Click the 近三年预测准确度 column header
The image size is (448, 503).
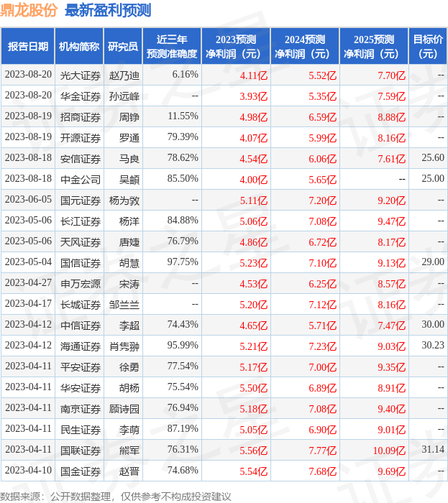(x=172, y=46)
